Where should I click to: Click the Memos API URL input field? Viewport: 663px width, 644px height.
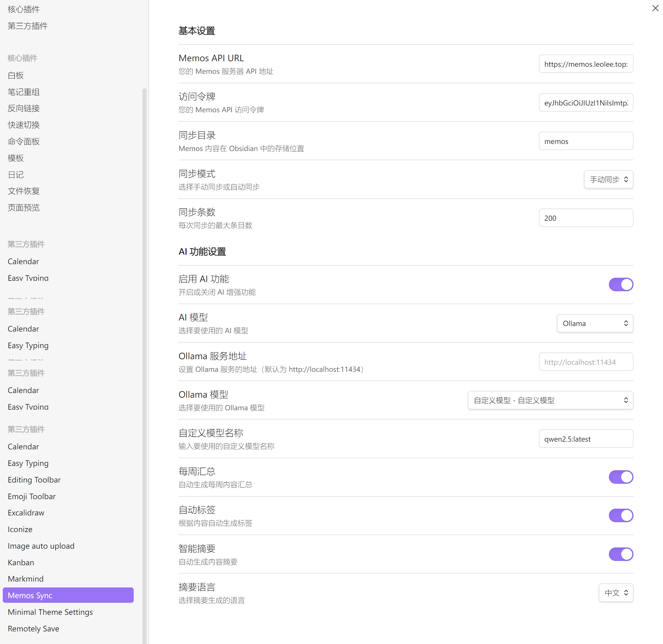click(586, 64)
